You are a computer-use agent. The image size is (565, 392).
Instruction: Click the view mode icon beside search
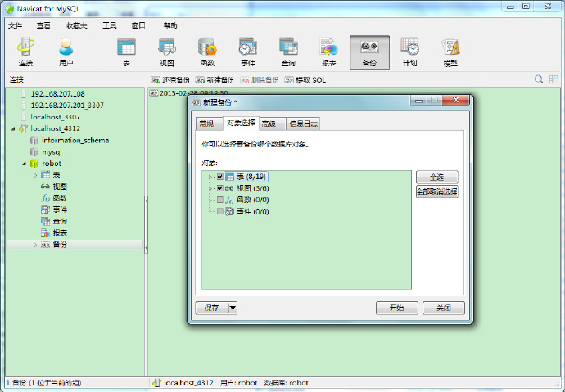click(554, 79)
